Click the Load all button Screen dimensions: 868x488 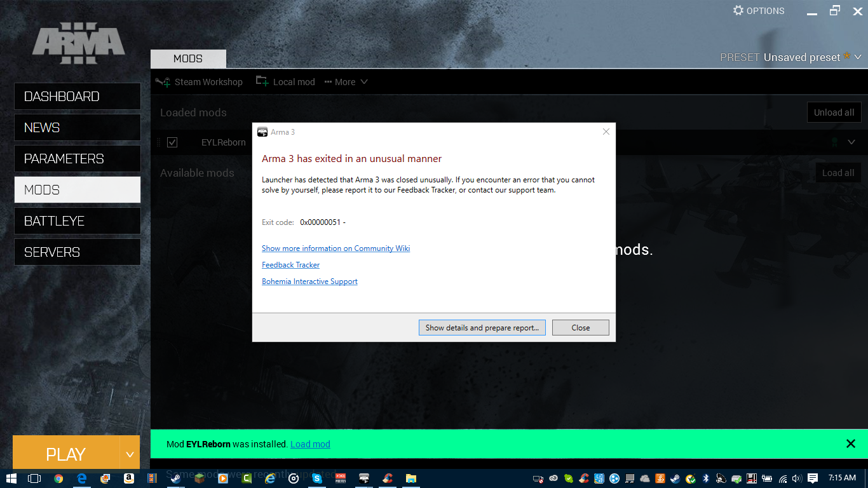click(838, 173)
